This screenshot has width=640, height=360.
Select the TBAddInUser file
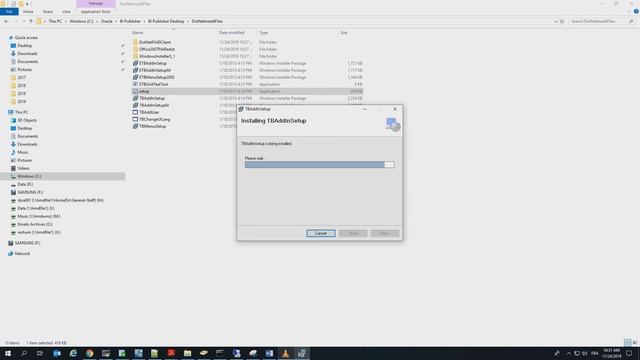tap(149, 112)
